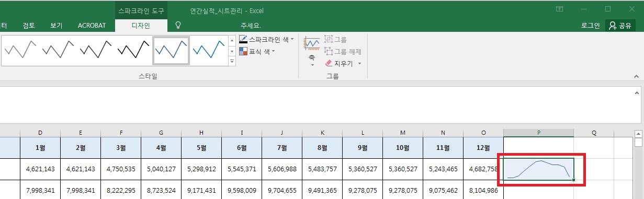Screen dimensions: 644x199
Task: Select cell with value 9,704,655
Action: 282,190
